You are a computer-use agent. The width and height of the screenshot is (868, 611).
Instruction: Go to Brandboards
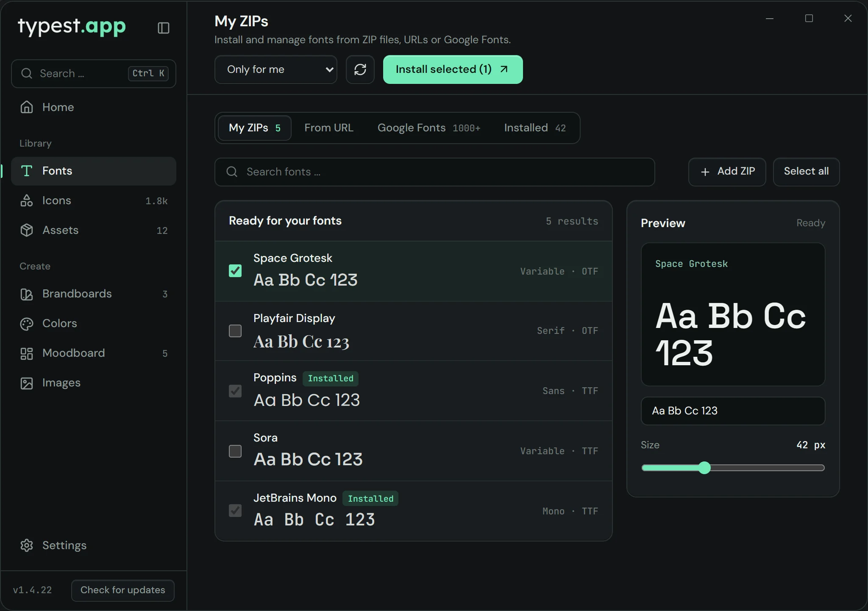(x=93, y=294)
